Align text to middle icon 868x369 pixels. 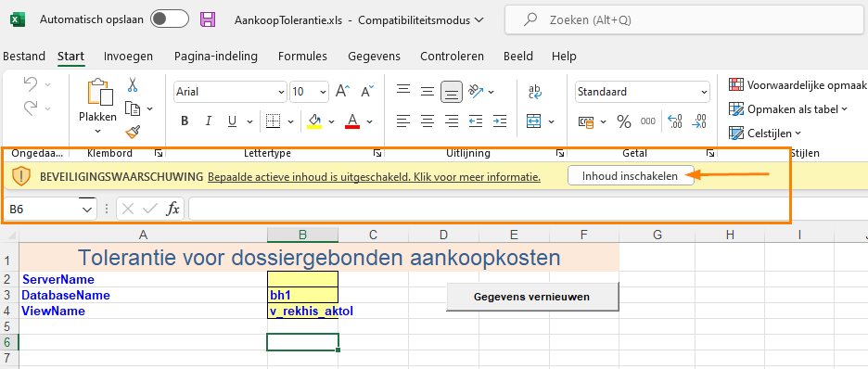pyautogui.click(x=428, y=91)
